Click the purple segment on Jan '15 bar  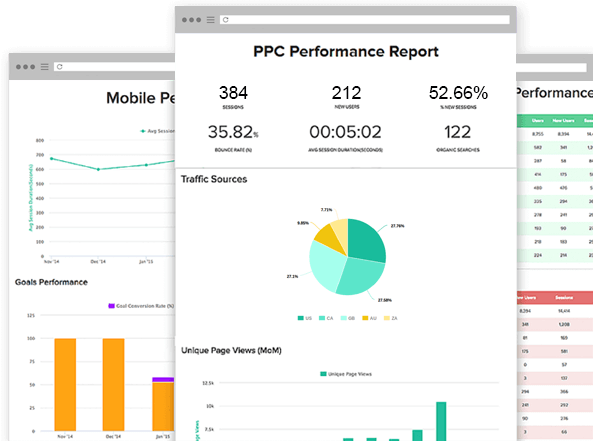(x=163, y=379)
